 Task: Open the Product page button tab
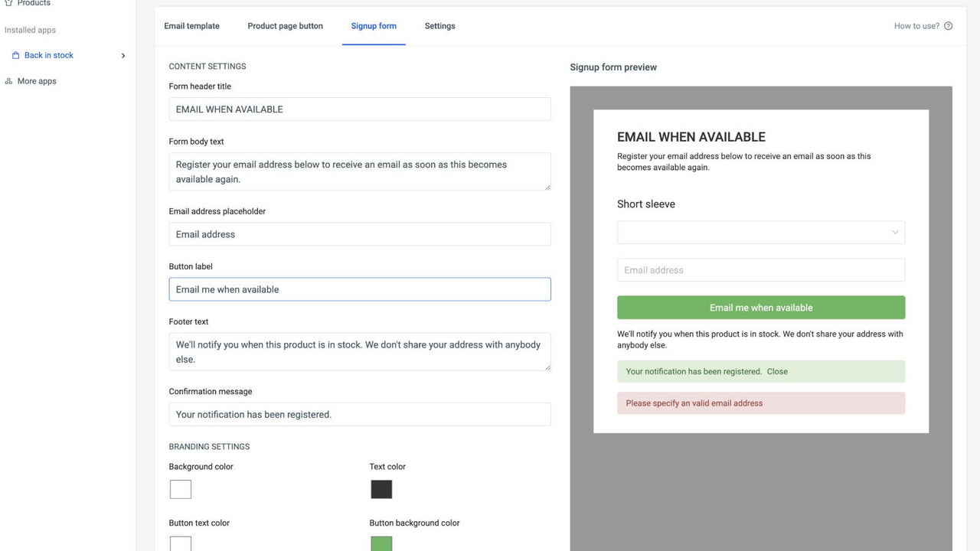coord(285,25)
